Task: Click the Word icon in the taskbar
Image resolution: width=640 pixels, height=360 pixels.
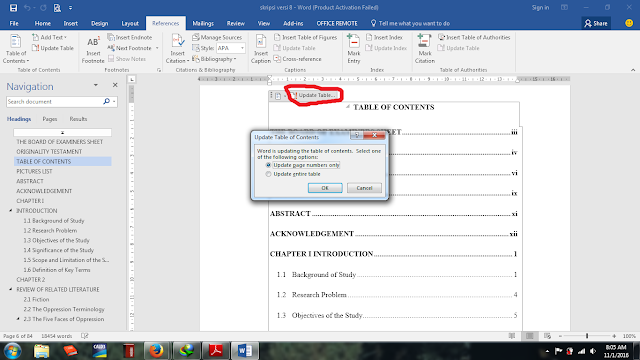Action: coord(244,351)
